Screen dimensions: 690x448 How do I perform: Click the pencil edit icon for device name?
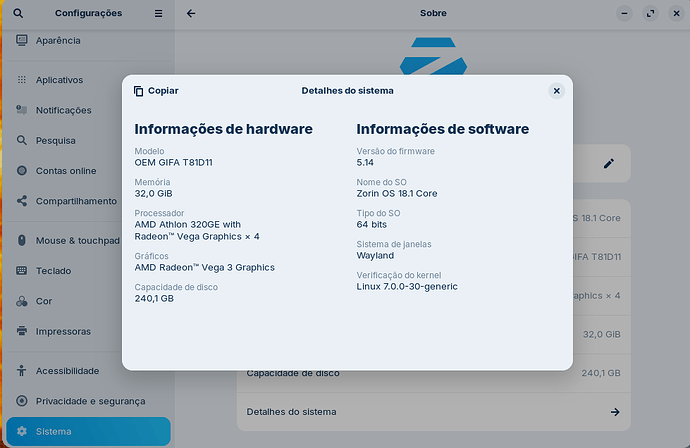click(x=609, y=164)
